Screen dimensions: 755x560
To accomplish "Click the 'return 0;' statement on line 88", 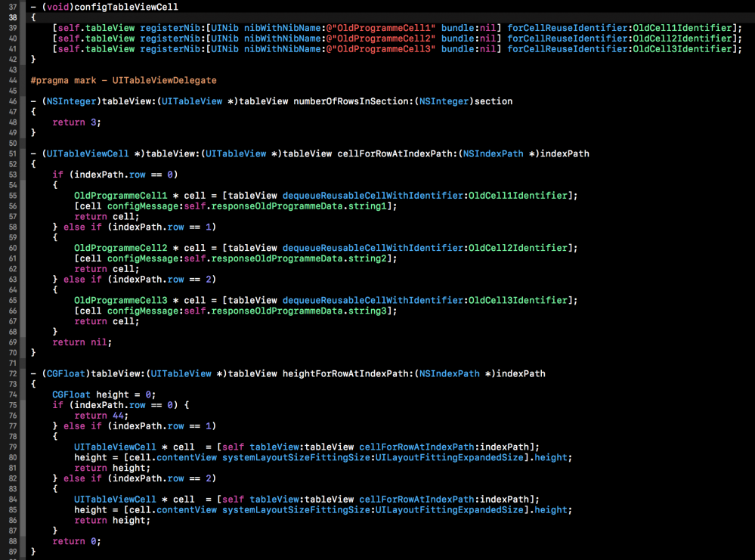I will point(76,541).
